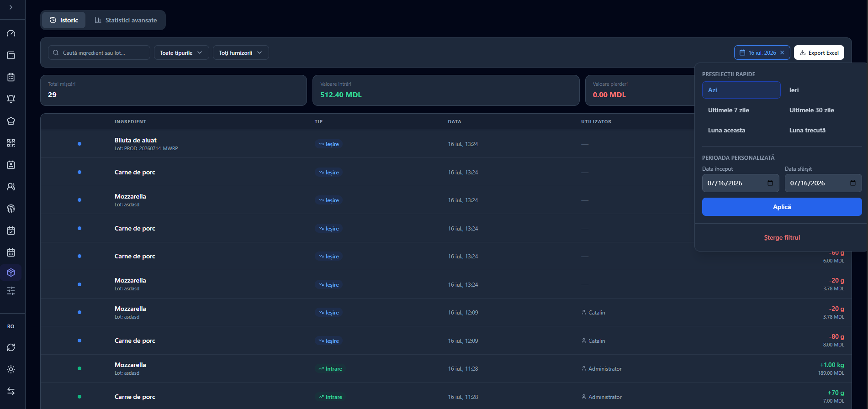Click the Biluta de aluat row name
This screenshot has width=868, height=409.
click(x=136, y=140)
